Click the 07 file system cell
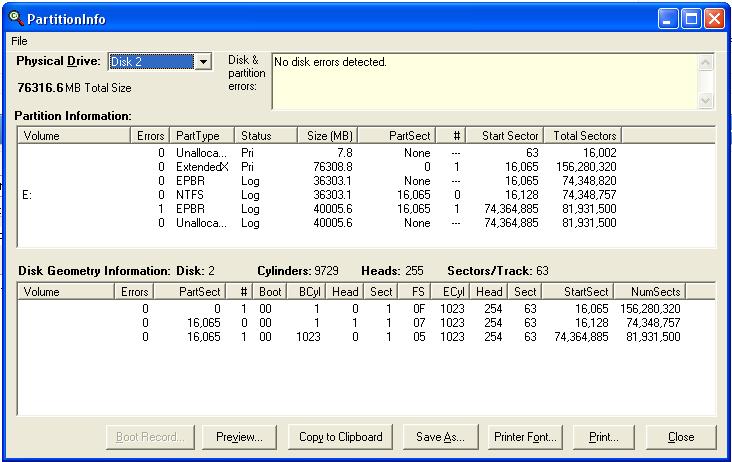 [419, 322]
